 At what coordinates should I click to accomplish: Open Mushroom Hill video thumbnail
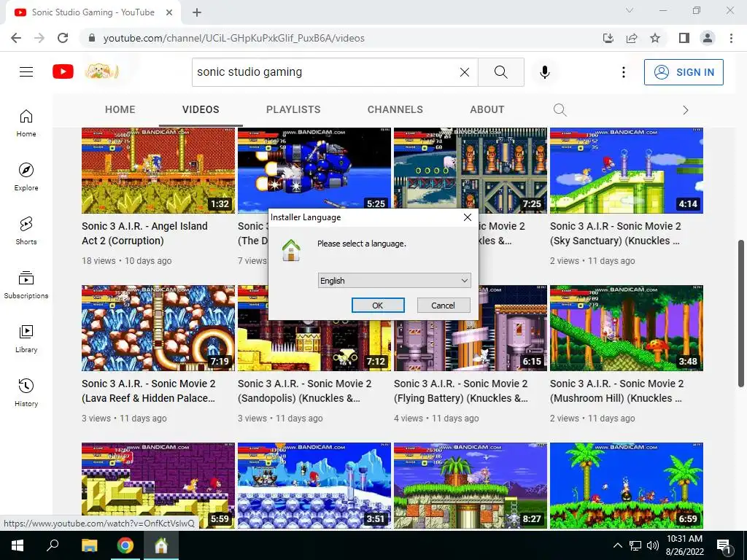pos(627,327)
